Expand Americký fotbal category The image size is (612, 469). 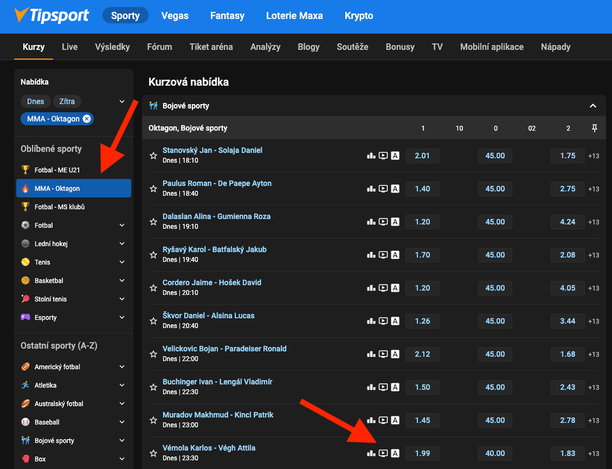click(x=122, y=367)
